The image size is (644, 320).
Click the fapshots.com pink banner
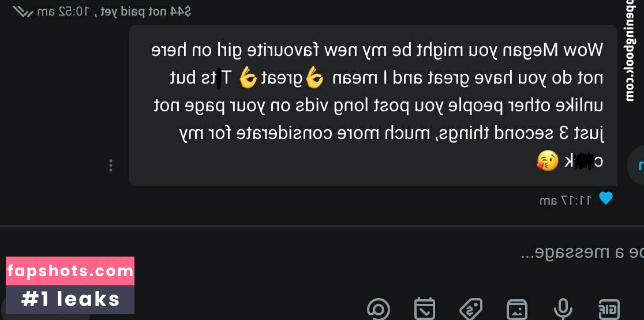coord(70,271)
